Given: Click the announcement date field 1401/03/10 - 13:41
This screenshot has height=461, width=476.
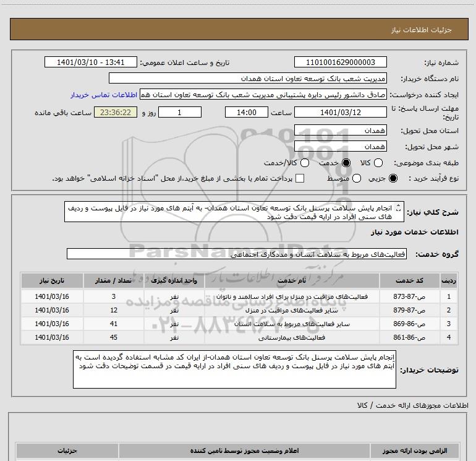Looking at the screenshot, I should [x=90, y=62].
